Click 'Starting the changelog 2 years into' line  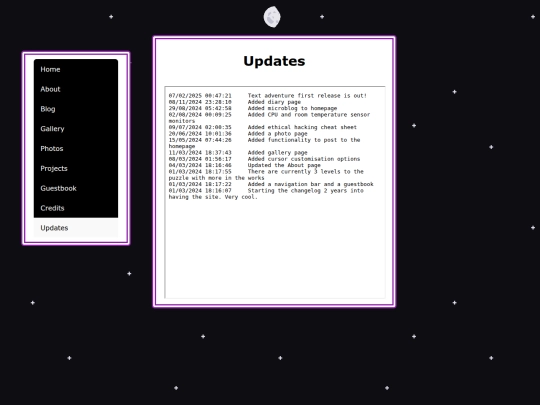pos(305,190)
